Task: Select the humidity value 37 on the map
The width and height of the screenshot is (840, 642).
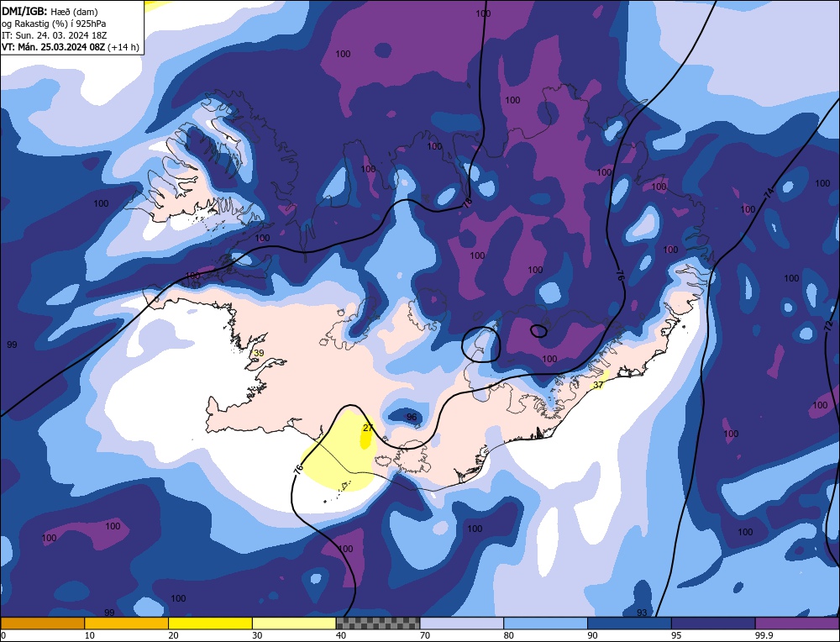Action: pos(598,385)
